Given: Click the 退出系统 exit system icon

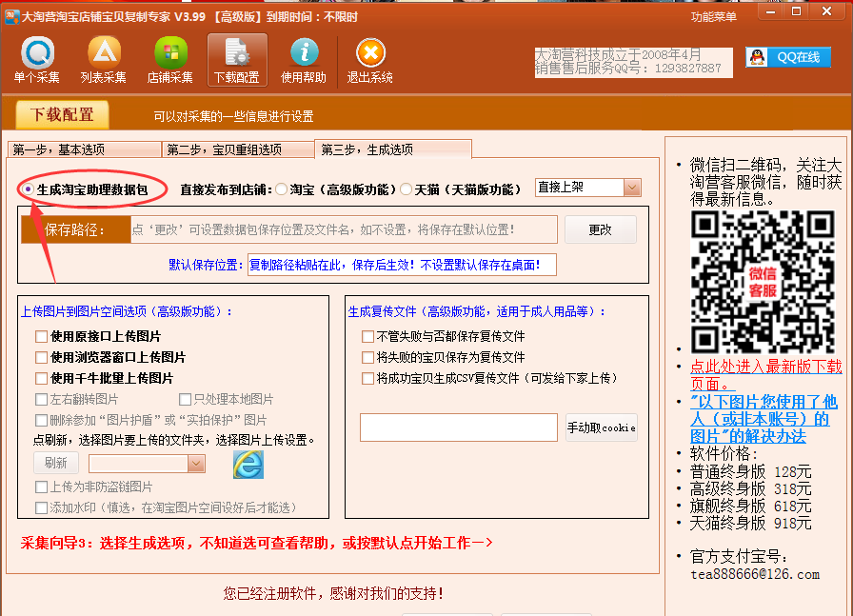Looking at the screenshot, I should 370,60.
